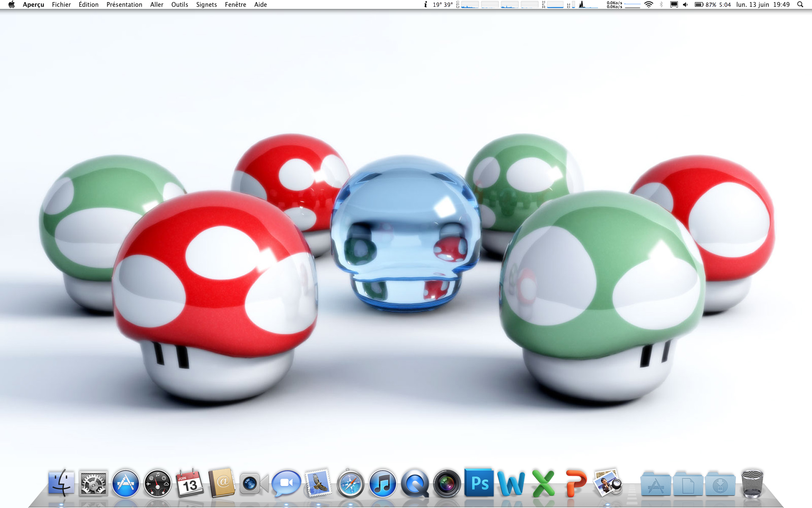
Task: Open System Preferences gear icon
Action: tap(93, 483)
